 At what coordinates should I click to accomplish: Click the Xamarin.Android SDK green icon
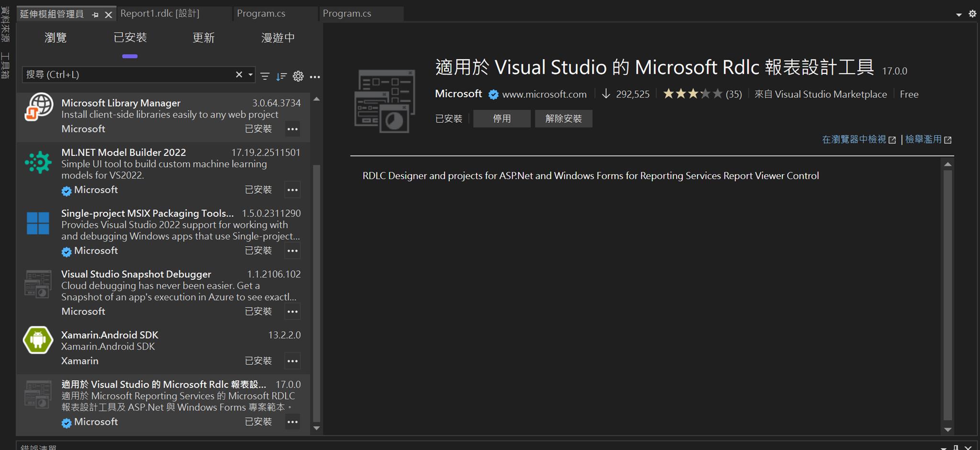click(x=37, y=340)
